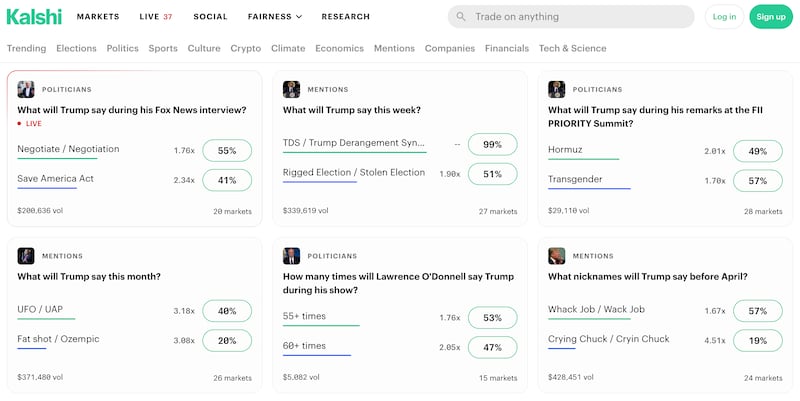
Task: Click the 'Trade on anything' search field
Action: pos(580,17)
